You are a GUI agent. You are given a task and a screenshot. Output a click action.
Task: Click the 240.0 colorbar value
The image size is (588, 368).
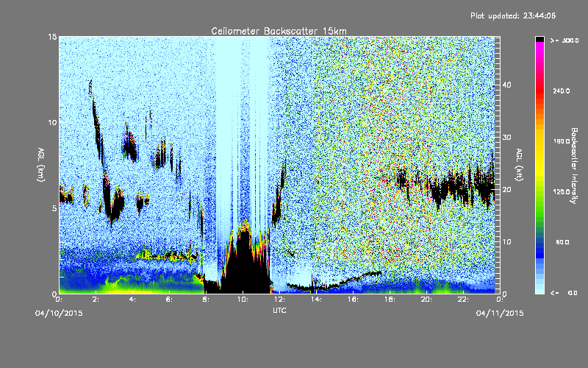pos(562,91)
